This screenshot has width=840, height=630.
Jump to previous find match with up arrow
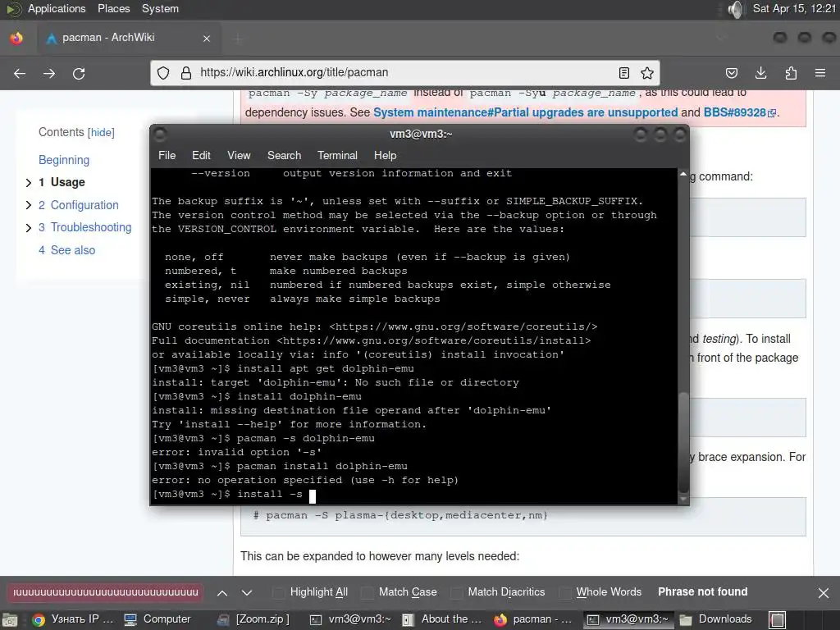coord(222,592)
